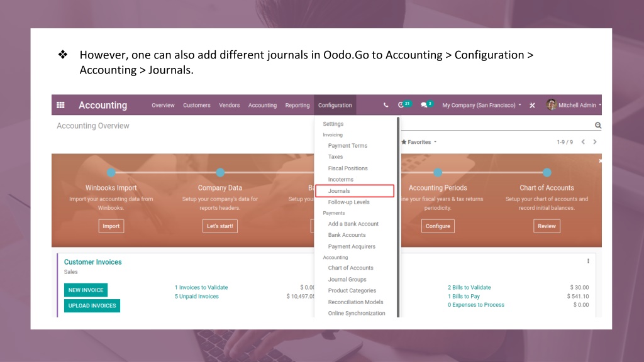Open the Customers menu

tap(197, 105)
